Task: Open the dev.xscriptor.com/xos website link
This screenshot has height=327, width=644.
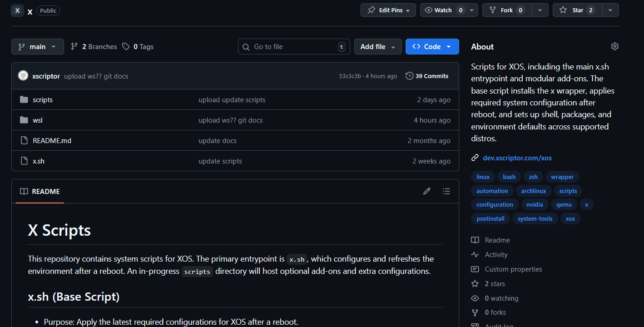Action: 517,158
